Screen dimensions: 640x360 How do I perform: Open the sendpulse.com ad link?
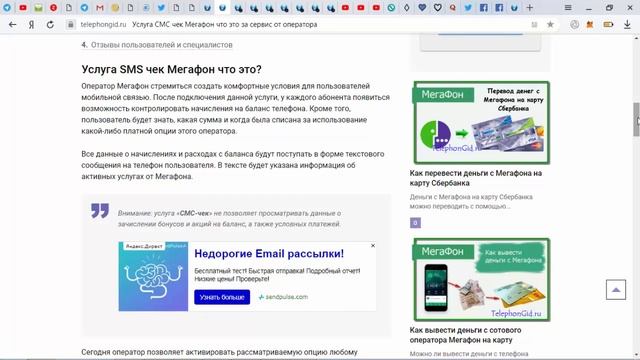[x=283, y=297]
